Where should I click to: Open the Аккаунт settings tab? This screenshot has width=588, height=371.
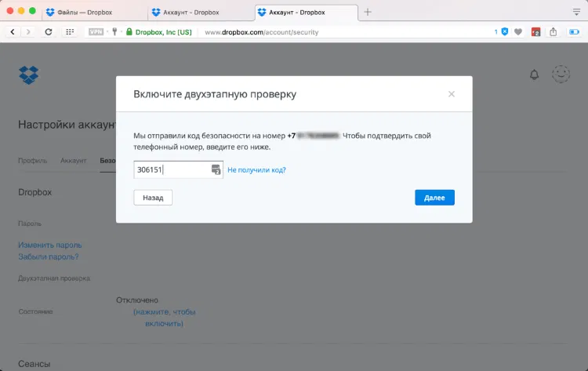[x=74, y=161]
